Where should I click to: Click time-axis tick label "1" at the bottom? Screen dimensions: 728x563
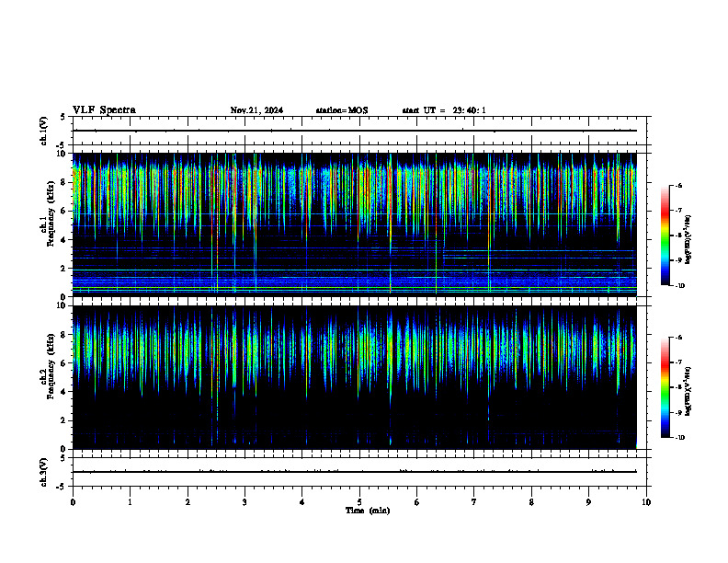click(x=130, y=502)
